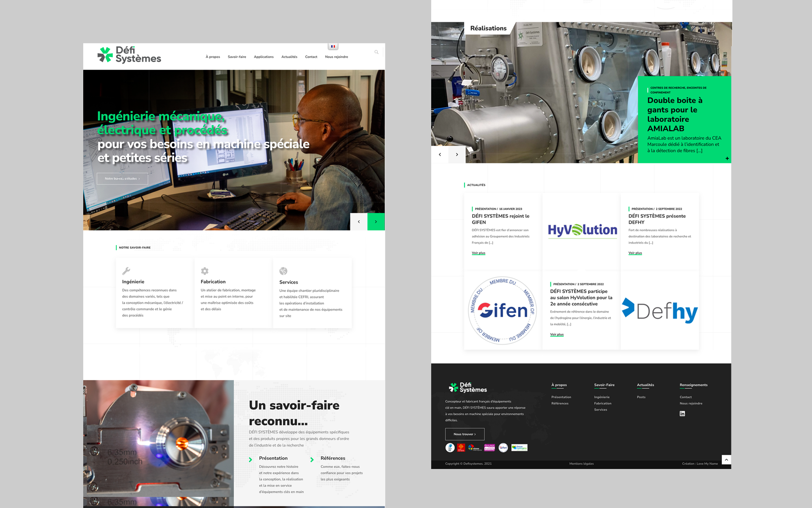Screen dimensions: 812x508
Task: Click the Défi Systèmes logo in header
Action: pyautogui.click(x=129, y=55)
